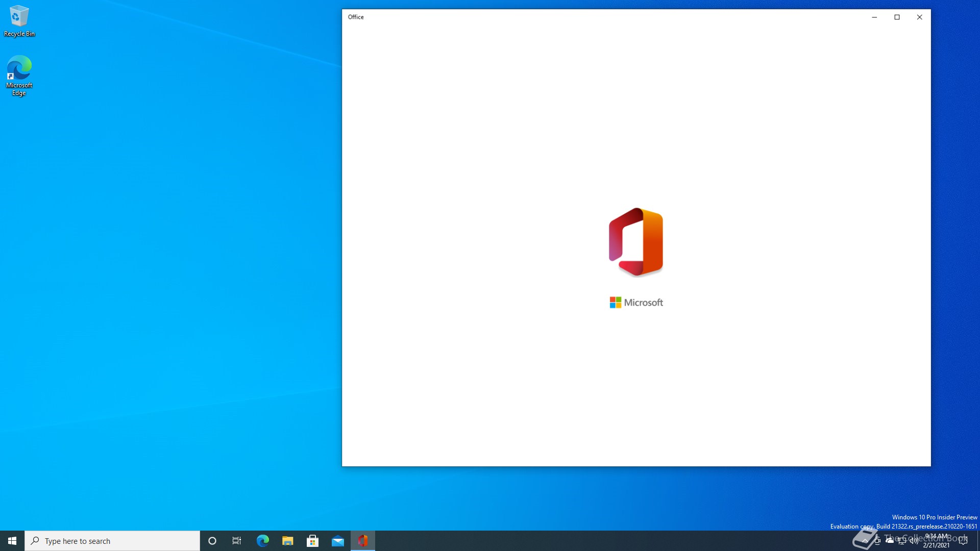Maximize the Office window
This screenshot has width=980, height=551.
pyautogui.click(x=897, y=17)
